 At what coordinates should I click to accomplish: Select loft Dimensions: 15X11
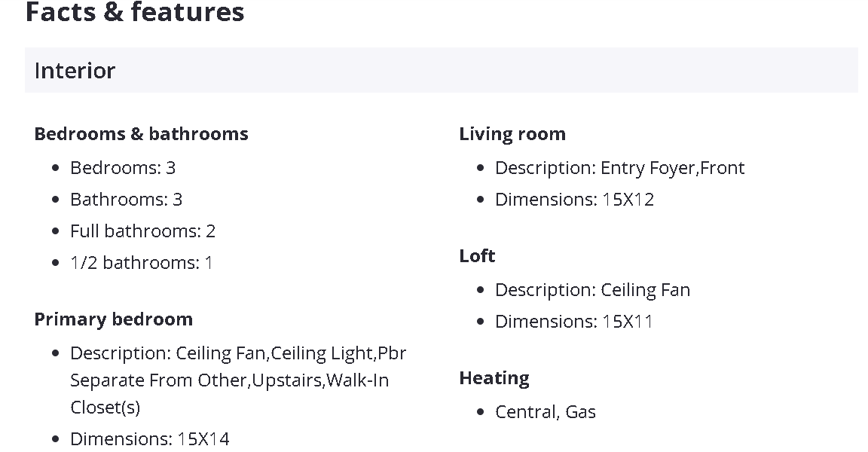tap(573, 322)
